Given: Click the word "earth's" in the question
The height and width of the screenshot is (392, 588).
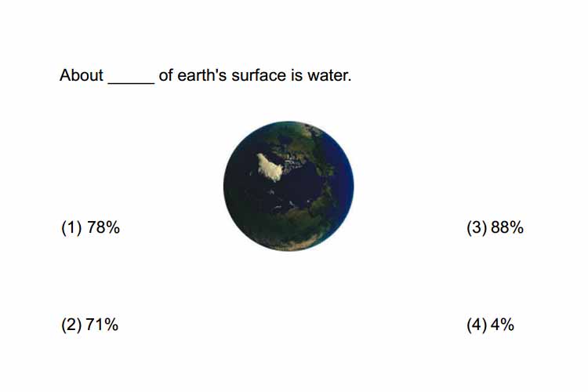Looking at the screenshot, I should tap(202, 75).
